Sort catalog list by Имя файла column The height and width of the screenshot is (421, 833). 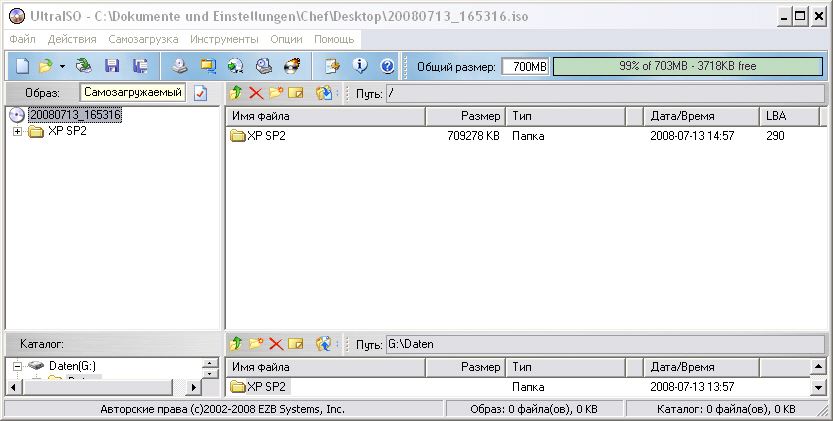326,367
